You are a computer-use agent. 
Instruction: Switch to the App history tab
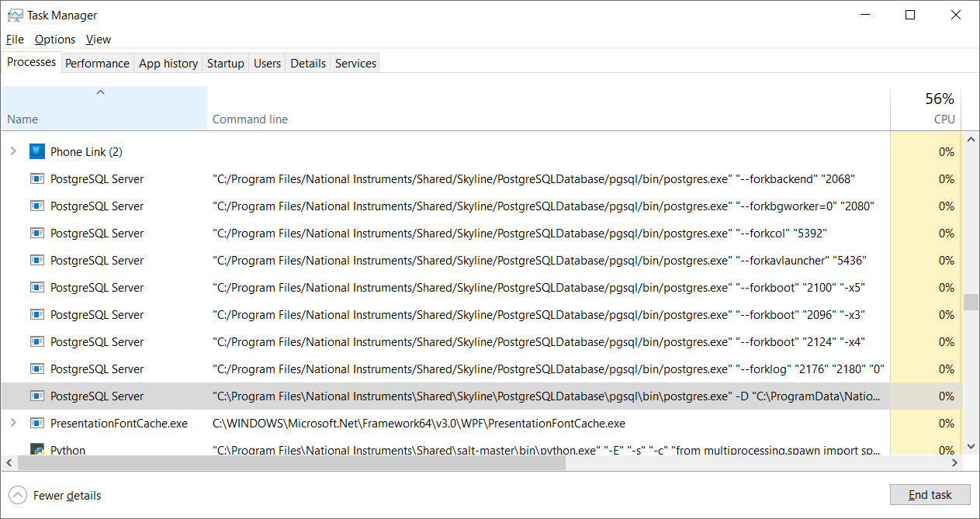[168, 64]
